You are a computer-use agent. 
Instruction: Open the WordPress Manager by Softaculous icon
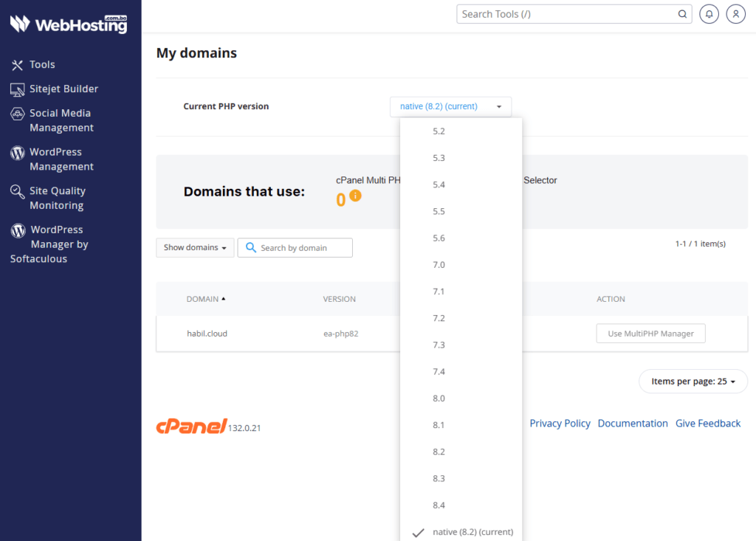pyautogui.click(x=18, y=230)
